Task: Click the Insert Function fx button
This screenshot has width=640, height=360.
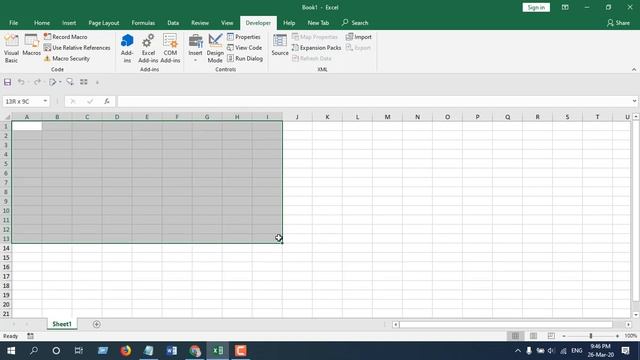Action: click(107, 101)
